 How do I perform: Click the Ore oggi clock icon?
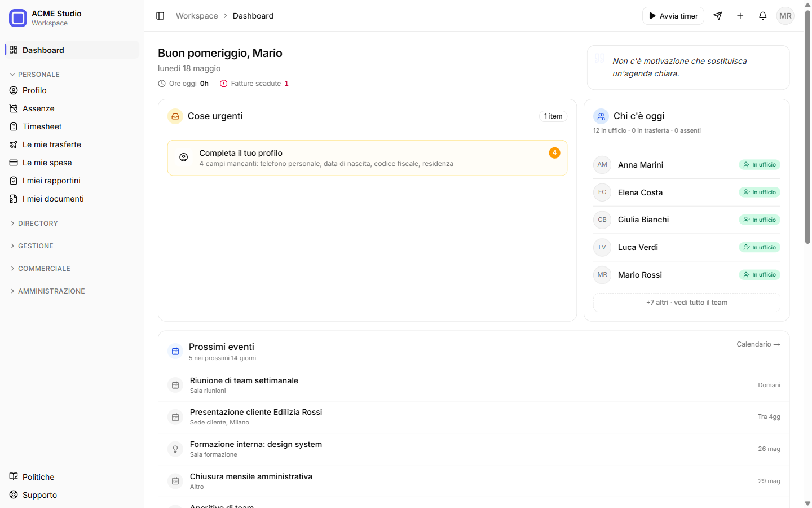pos(162,84)
